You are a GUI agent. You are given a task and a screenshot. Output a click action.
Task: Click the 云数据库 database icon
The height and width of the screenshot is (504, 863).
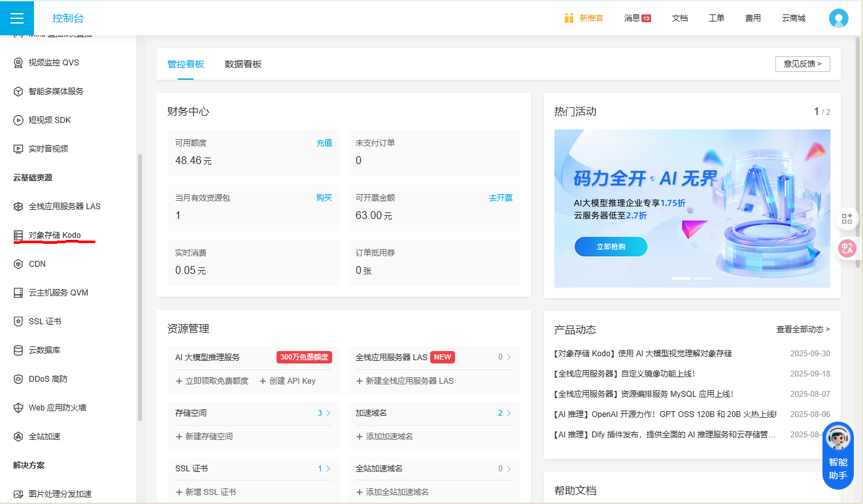18,350
